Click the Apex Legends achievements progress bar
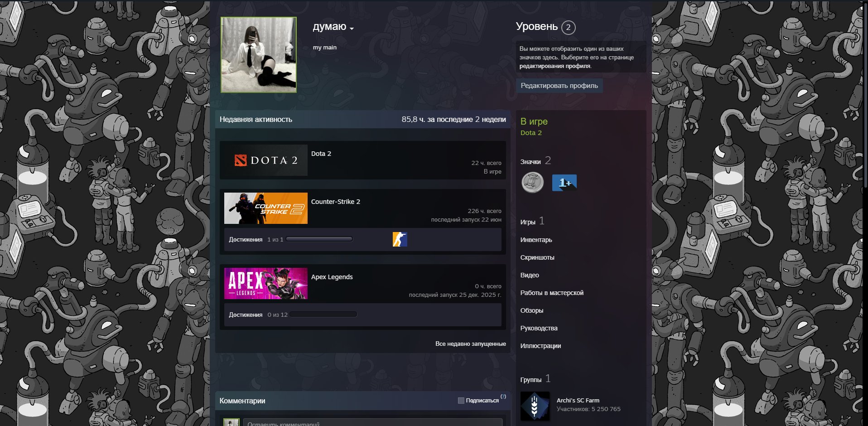 click(x=323, y=315)
